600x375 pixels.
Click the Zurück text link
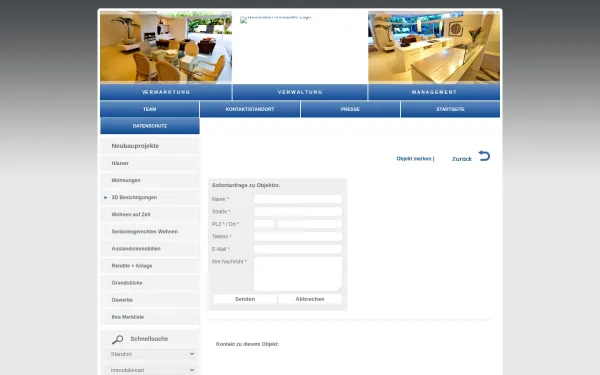pos(462,159)
